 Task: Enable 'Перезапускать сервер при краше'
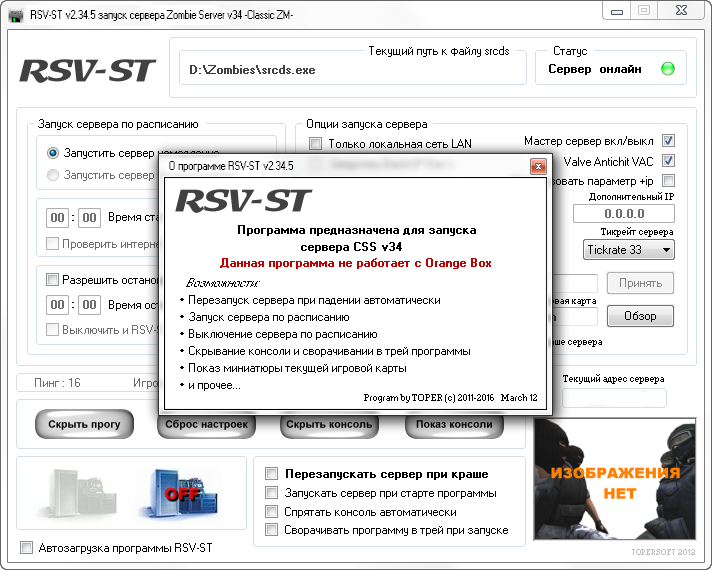tap(272, 474)
